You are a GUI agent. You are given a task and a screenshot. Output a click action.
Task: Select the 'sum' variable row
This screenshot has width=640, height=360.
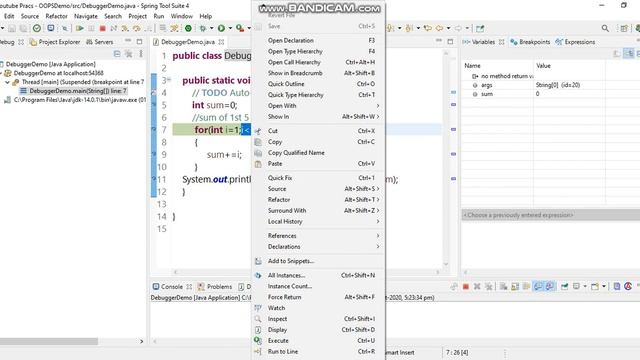pyautogui.click(x=550, y=94)
